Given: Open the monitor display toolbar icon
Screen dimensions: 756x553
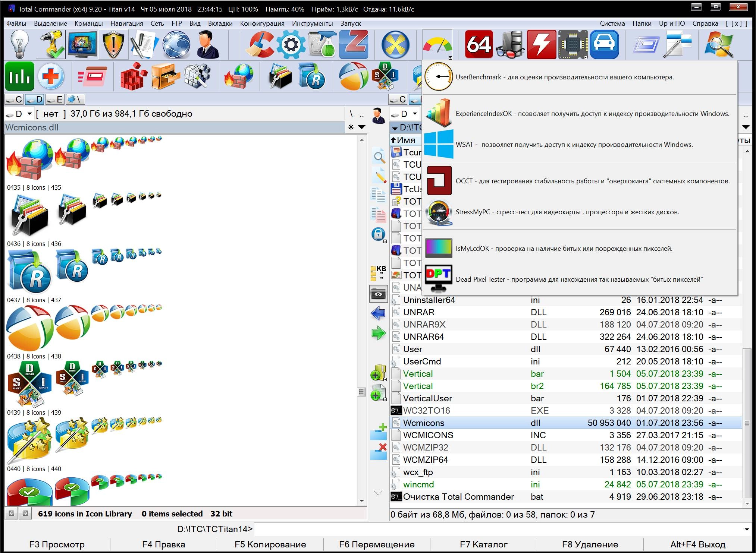Looking at the screenshot, I should click(x=82, y=45).
